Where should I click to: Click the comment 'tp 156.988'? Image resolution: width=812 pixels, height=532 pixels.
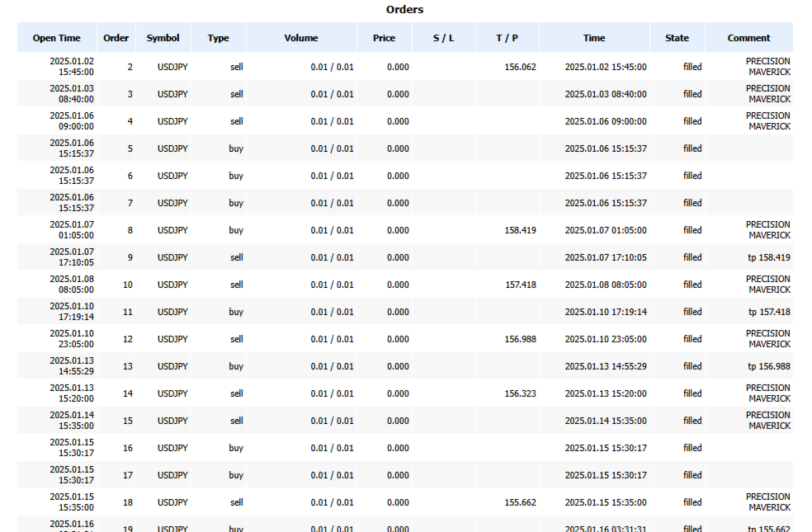(769, 366)
